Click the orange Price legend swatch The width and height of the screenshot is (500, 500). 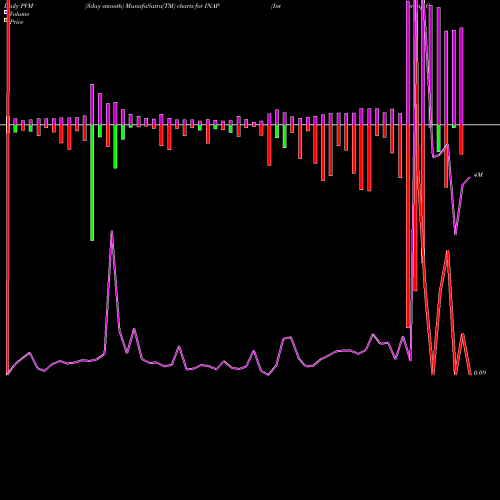6,20
